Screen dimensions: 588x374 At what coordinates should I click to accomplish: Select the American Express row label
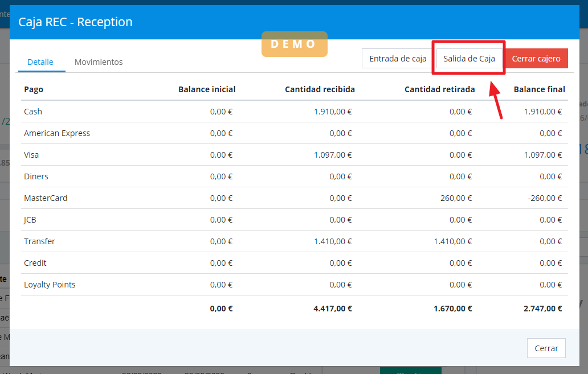57,133
